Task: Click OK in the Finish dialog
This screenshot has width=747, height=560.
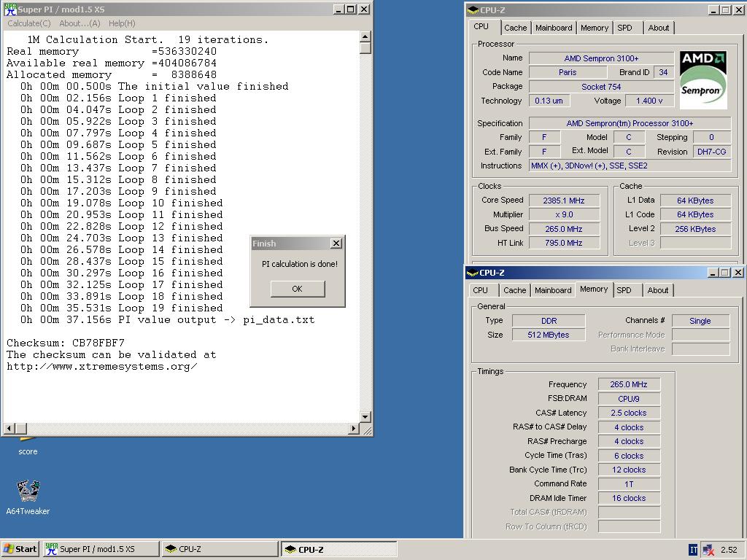Action: pyautogui.click(x=298, y=289)
